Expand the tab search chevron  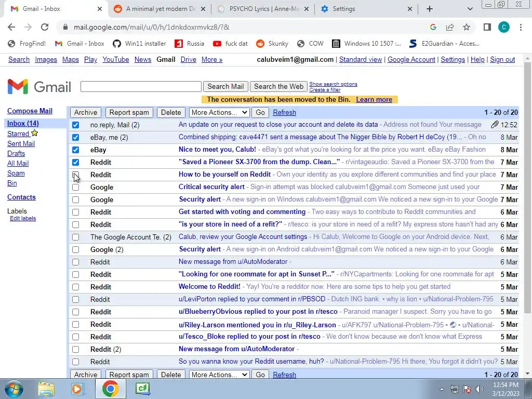pyautogui.click(x=470, y=9)
